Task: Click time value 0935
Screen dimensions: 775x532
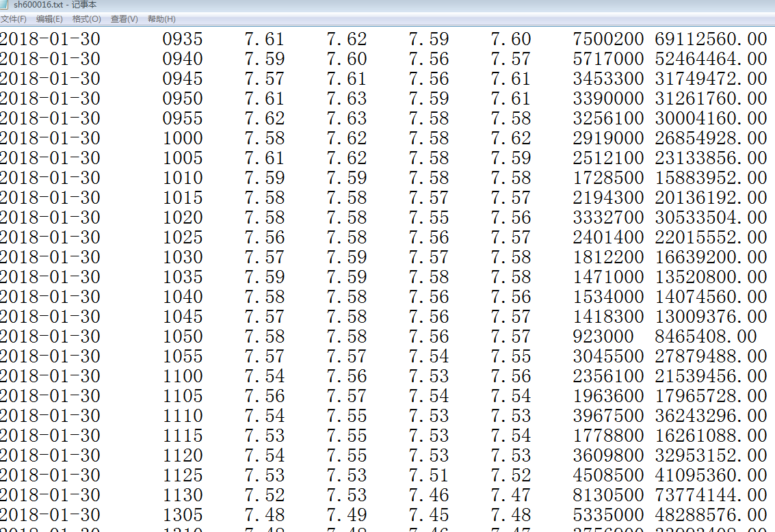Action: (183, 39)
